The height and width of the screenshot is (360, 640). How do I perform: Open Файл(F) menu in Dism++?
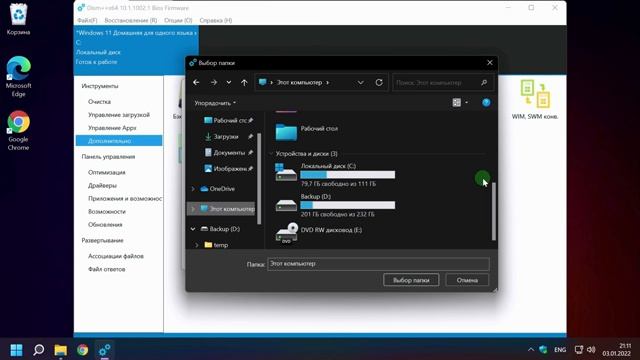87,20
